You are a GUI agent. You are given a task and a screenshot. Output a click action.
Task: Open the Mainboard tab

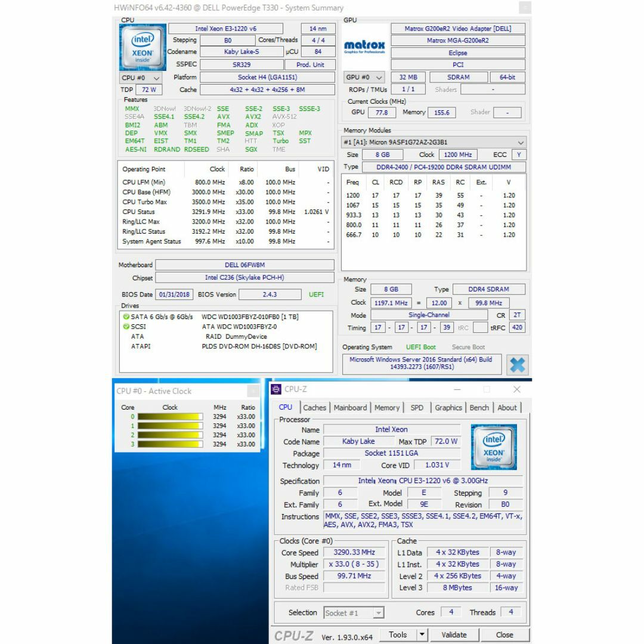[x=350, y=407]
